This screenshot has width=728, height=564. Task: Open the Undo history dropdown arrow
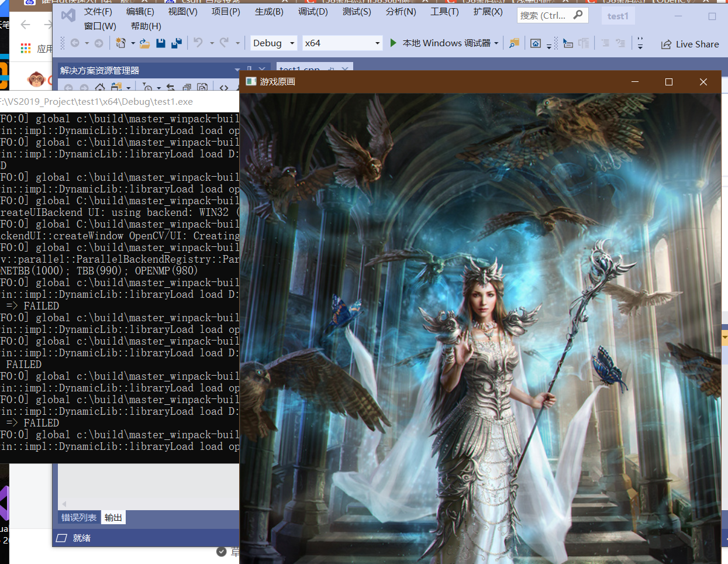(x=212, y=43)
